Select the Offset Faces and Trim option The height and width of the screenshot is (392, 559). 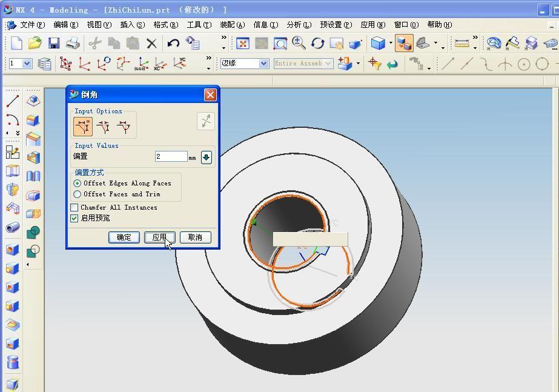click(x=78, y=194)
